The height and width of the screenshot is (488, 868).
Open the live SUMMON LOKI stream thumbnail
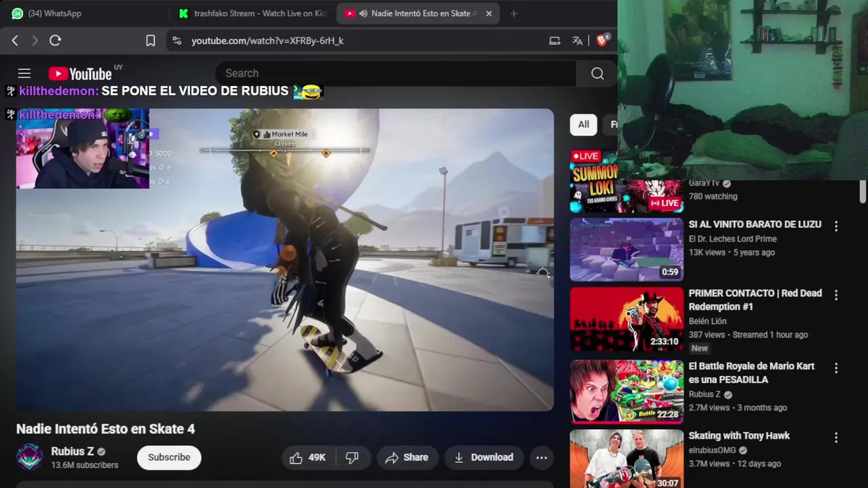627,181
